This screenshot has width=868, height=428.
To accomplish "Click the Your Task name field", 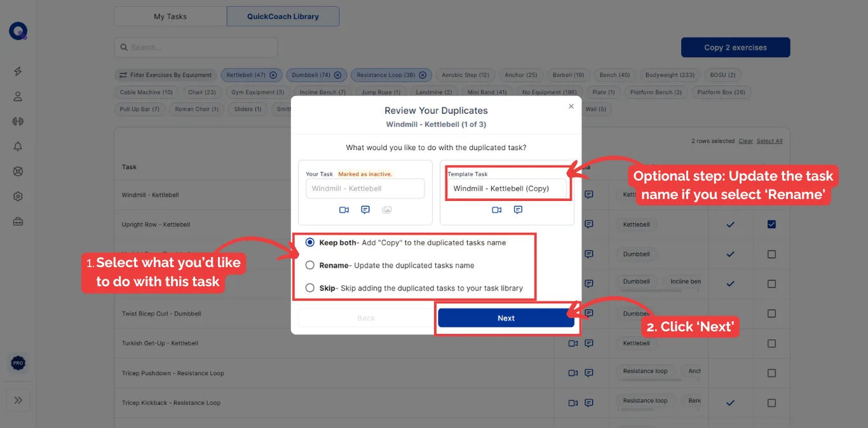I will coord(365,189).
